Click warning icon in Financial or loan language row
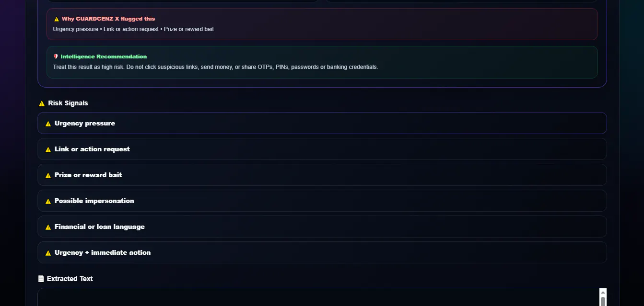The width and height of the screenshot is (644, 306). coord(48,227)
